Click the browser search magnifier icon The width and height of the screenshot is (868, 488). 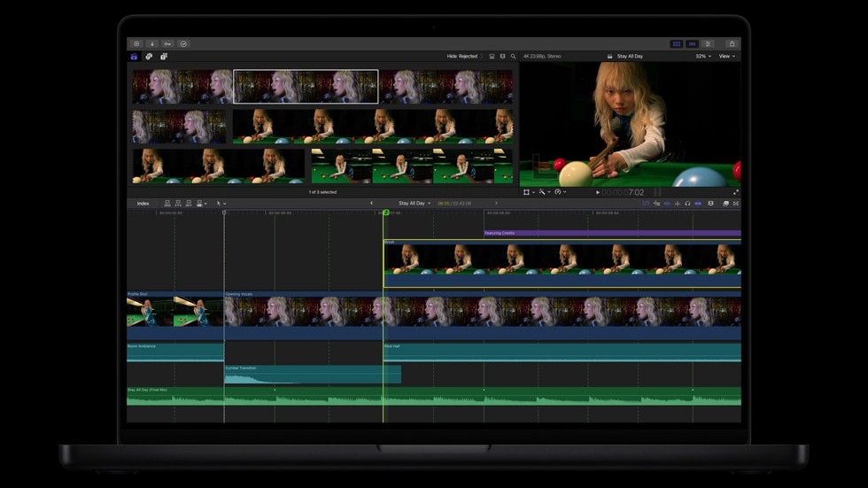[513, 57]
